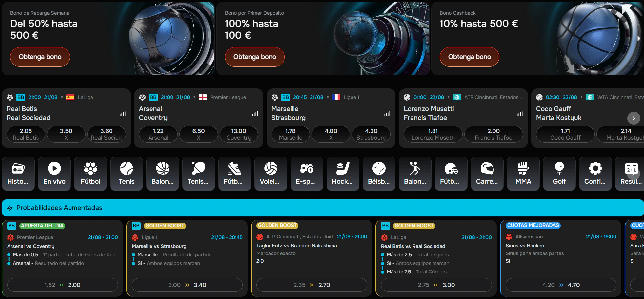This screenshot has height=299, width=644.
Task: Select the table tennis paddle category
Action: [199, 174]
